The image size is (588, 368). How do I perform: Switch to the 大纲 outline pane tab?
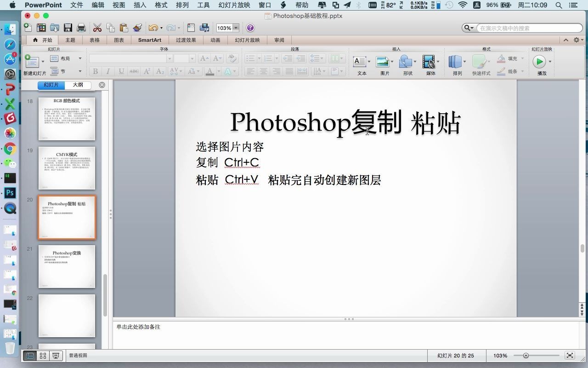click(77, 85)
